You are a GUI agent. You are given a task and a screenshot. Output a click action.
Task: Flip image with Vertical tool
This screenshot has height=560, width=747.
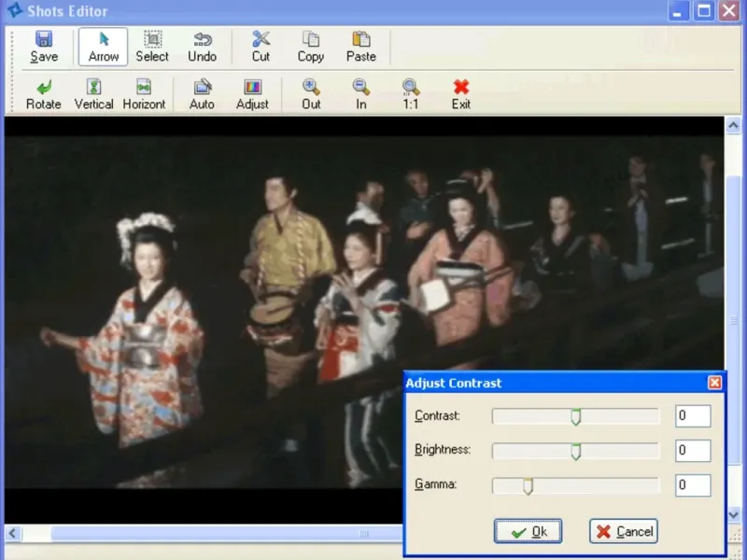[x=93, y=94]
